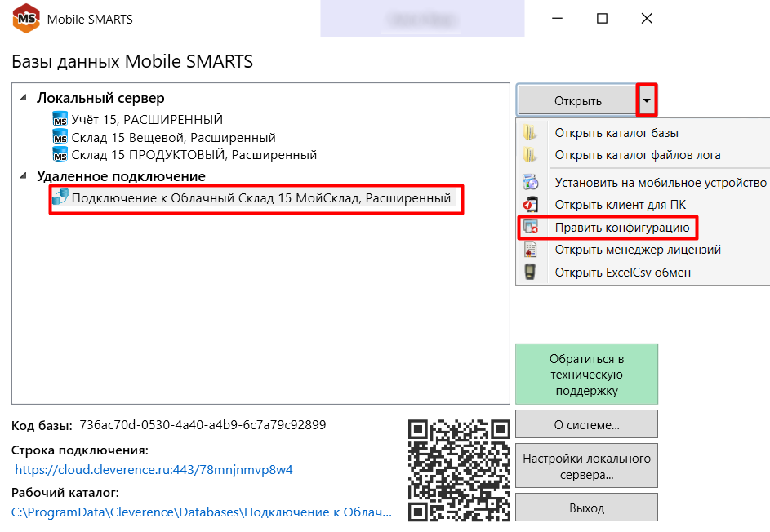The width and height of the screenshot is (770, 532).
Task: Click the Строка подключения label
Action: 79,450
